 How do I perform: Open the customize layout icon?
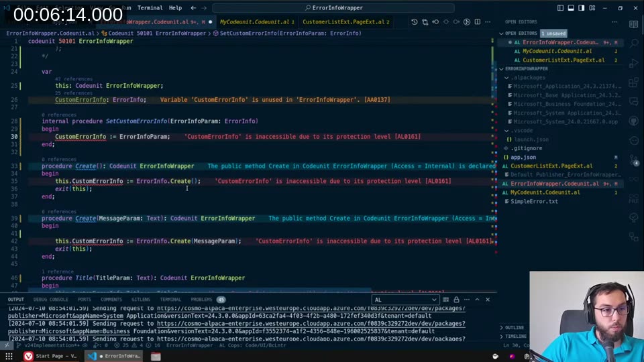point(592,8)
